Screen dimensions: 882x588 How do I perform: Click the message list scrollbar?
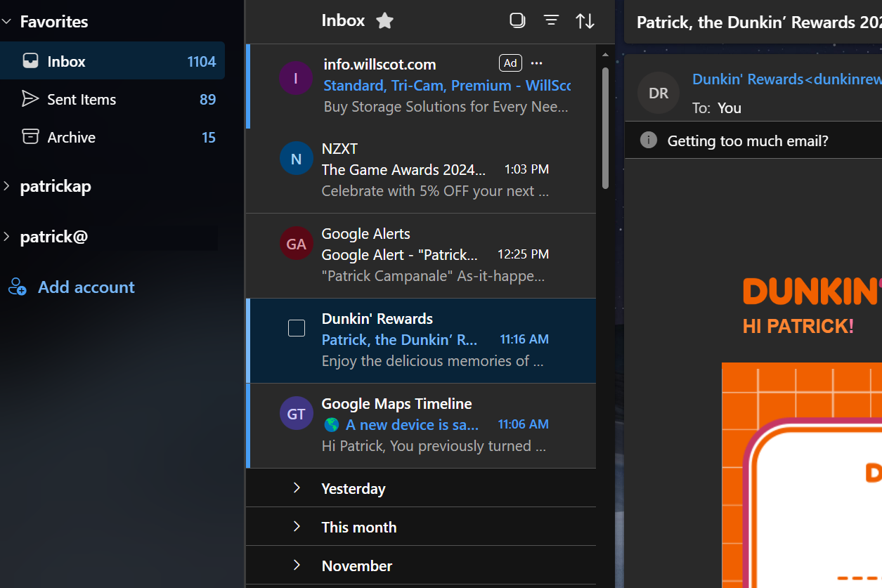click(606, 126)
